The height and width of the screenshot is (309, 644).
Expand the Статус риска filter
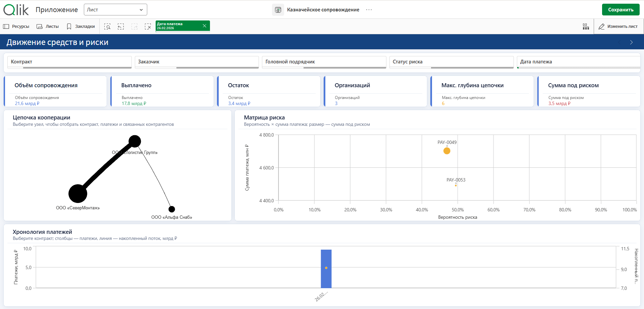coord(451,62)
